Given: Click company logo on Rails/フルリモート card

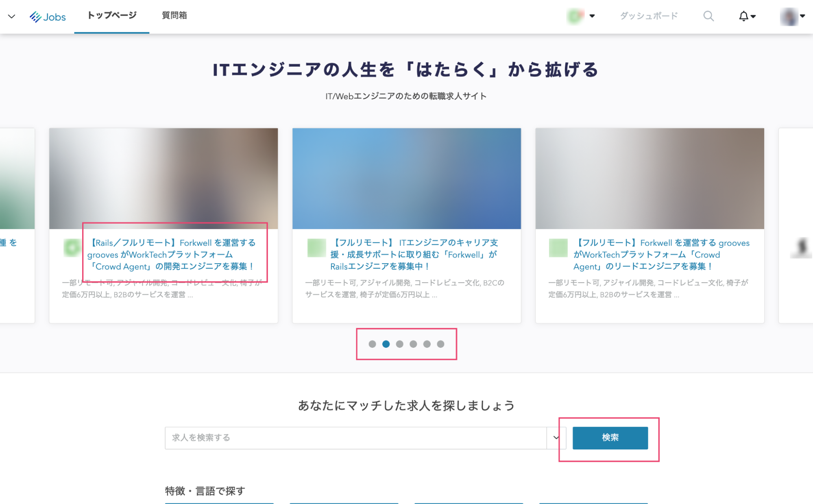Looking at the screenshot, I should point(72,248).
